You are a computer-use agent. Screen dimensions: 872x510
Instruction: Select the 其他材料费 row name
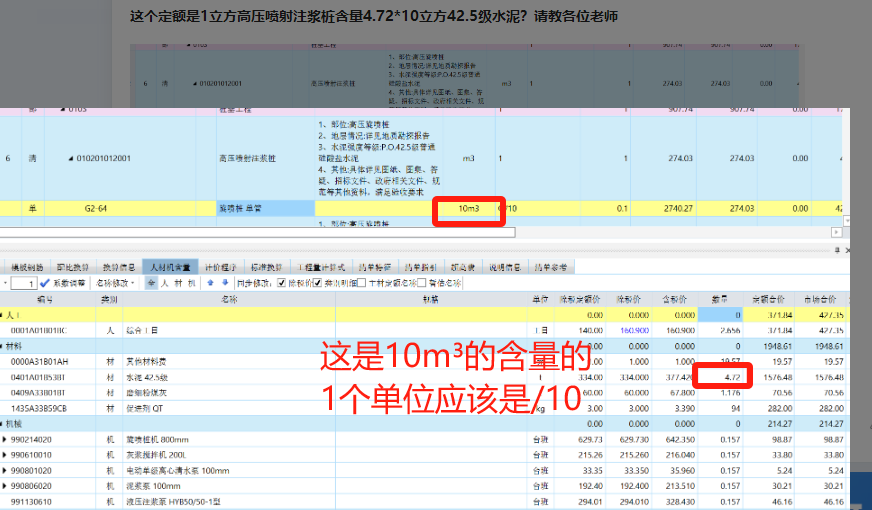(146, 362)
